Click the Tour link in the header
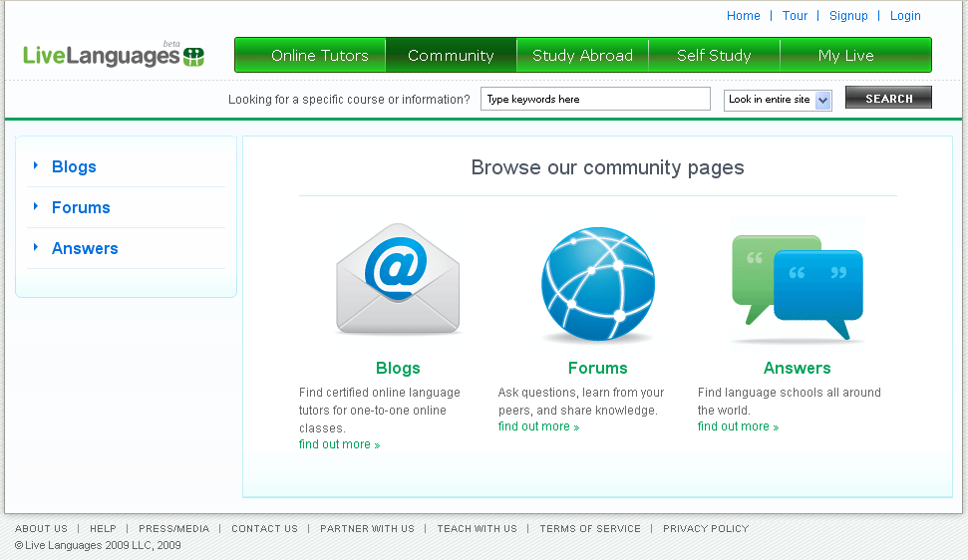 click(795, 16)
